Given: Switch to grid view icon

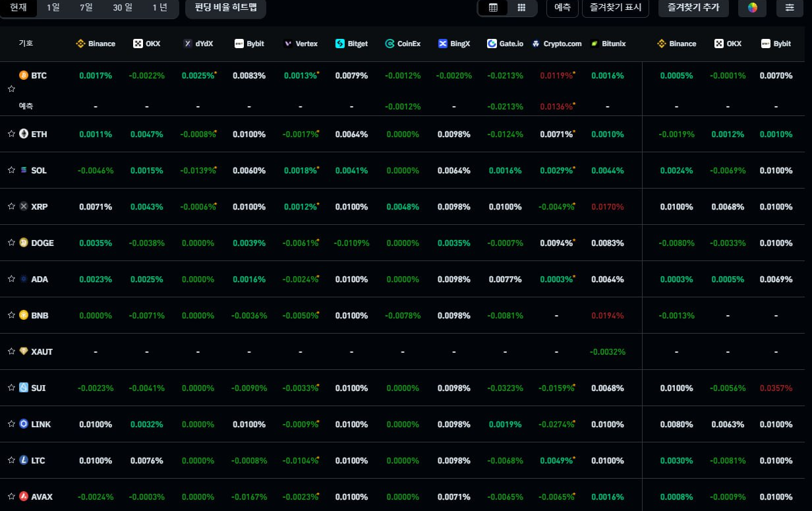Looking at the screenshot, I should coord(521,7).
